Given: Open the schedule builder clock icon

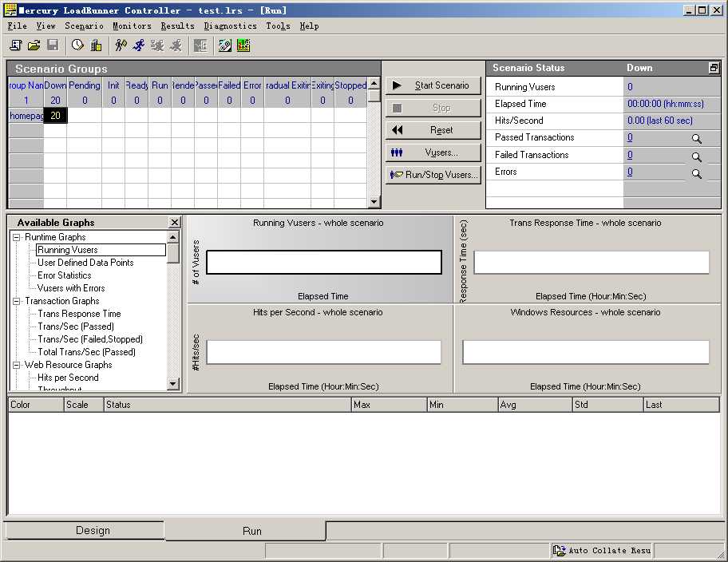Looking at the screenshot, I should [77, 45].
